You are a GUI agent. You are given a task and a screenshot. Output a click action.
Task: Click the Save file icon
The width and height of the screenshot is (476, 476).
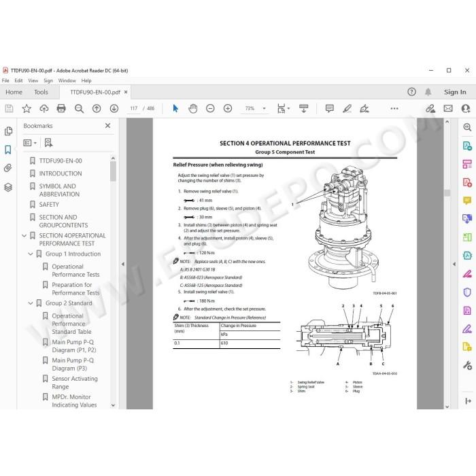(9, 108)
